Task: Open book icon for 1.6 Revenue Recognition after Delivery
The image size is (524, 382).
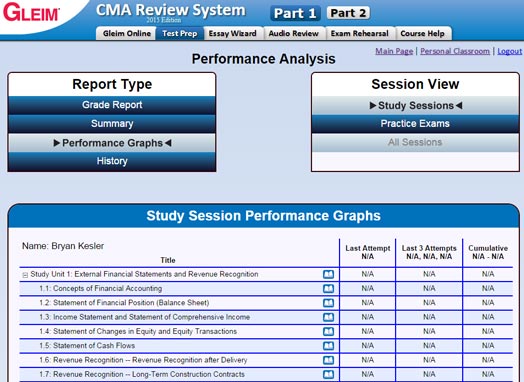Action: [x=328, y=360]
